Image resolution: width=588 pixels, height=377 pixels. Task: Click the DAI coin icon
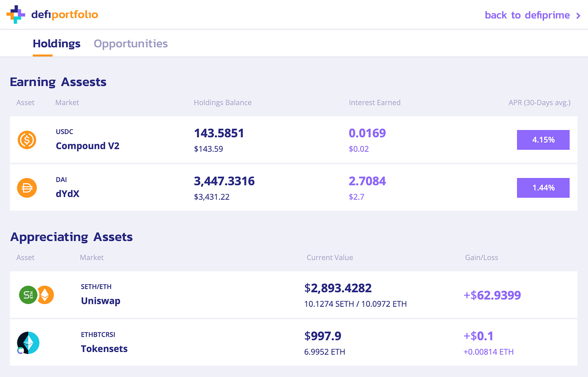(27, 188)
